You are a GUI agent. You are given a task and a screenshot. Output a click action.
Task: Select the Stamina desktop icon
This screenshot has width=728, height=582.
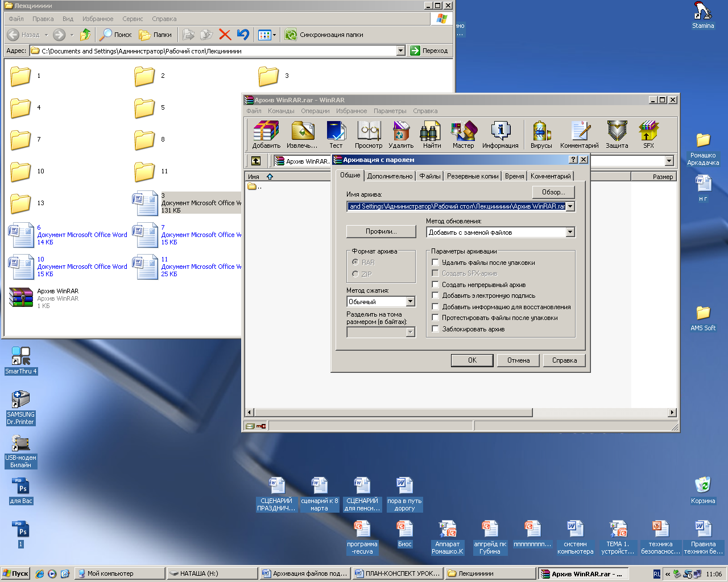(703, 15)
